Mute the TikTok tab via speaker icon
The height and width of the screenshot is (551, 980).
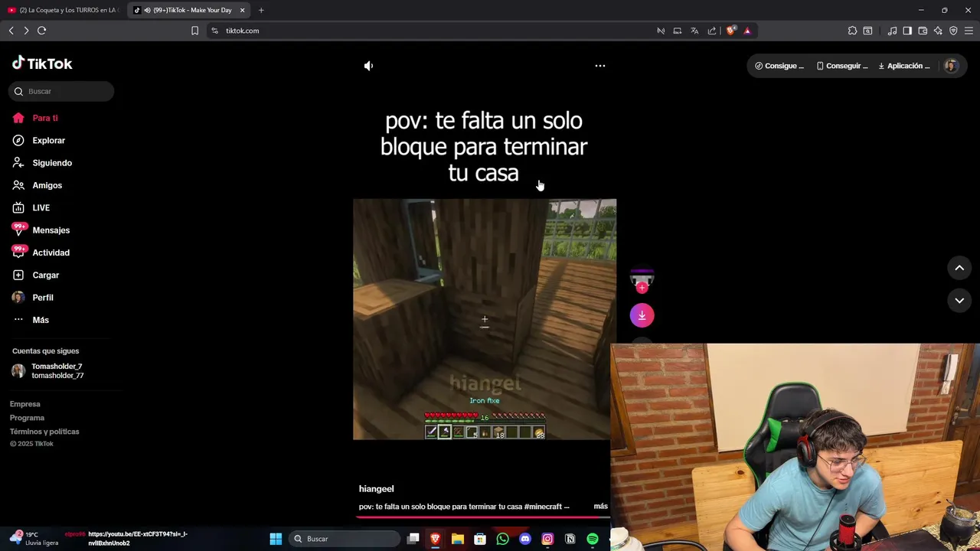147,10
